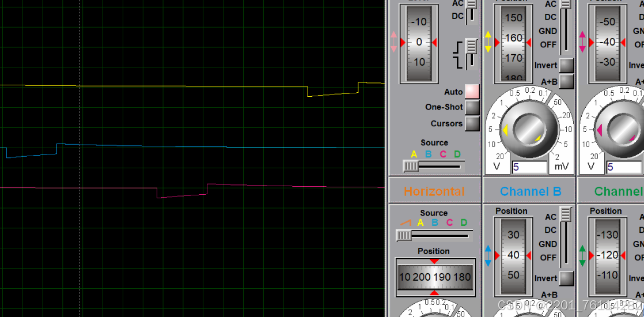
Task: Click the red bottom marker of Horizontal position
Action: tap(434, 293)
